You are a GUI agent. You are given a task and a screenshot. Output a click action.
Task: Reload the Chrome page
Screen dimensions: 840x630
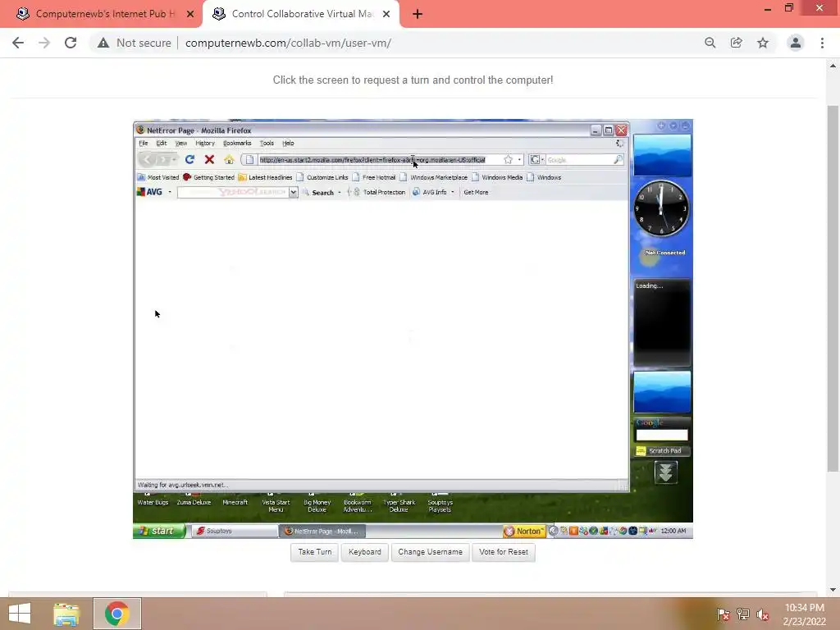point(71,43)
